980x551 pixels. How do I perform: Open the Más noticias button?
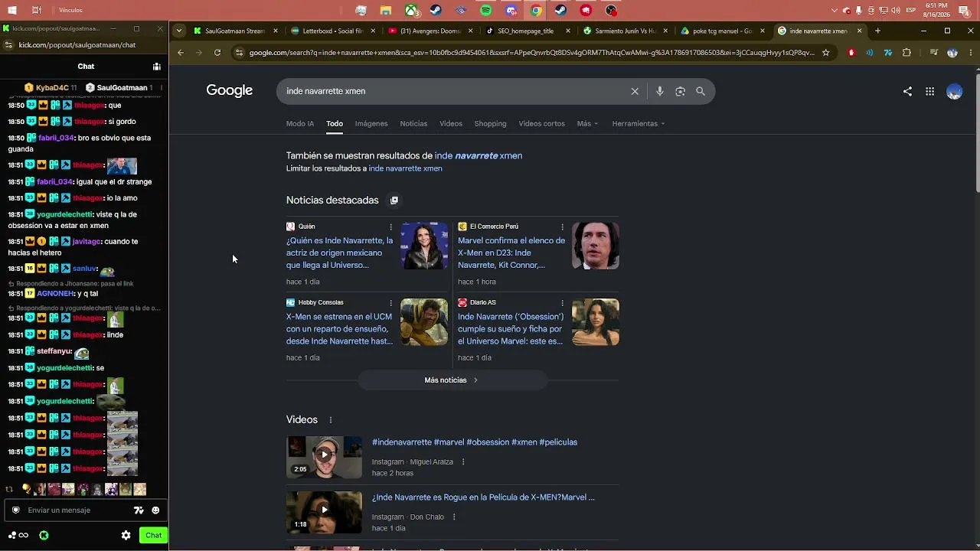452,380
